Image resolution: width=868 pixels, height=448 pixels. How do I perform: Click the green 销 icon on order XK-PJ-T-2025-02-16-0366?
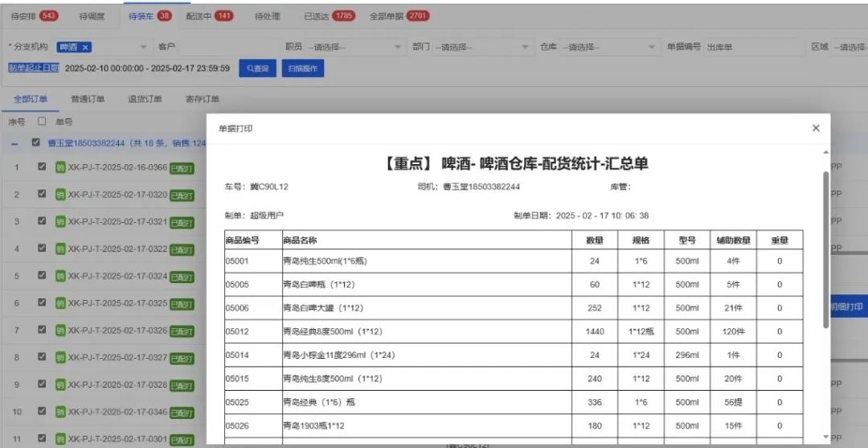point(60,167)
